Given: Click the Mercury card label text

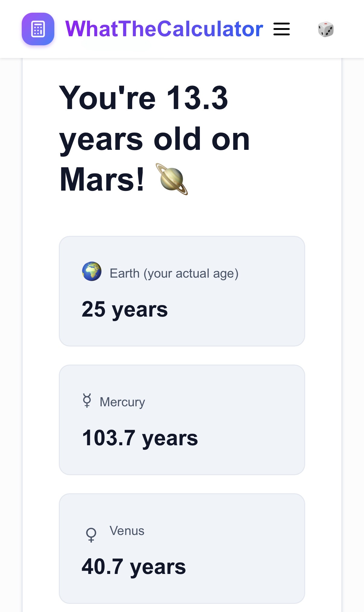Looking at the screenshot, I should click(x=122, y=402).
